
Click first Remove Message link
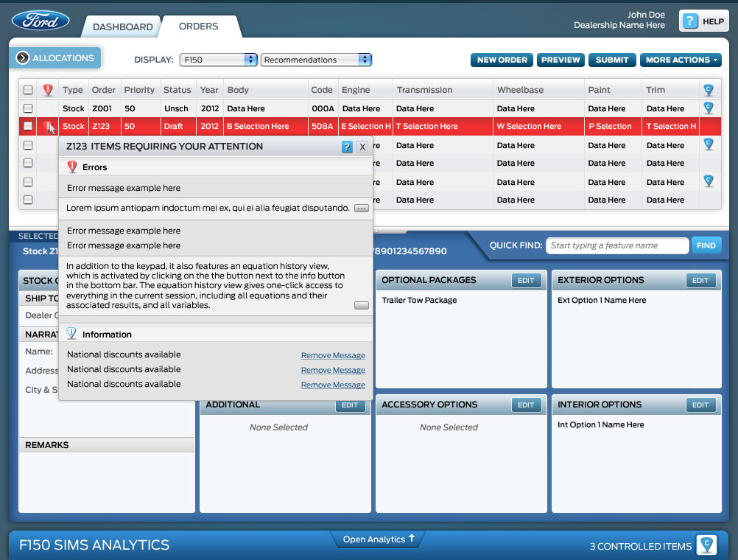(x=333, y=355)
